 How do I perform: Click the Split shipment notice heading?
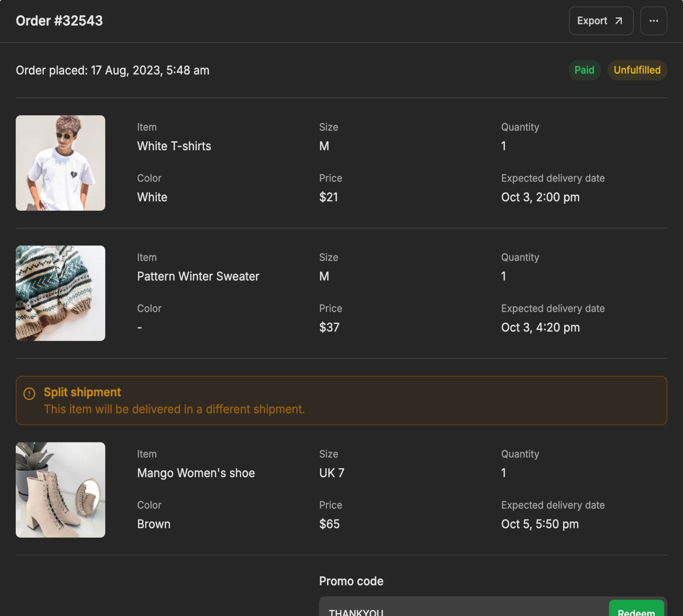click(82, 392)
